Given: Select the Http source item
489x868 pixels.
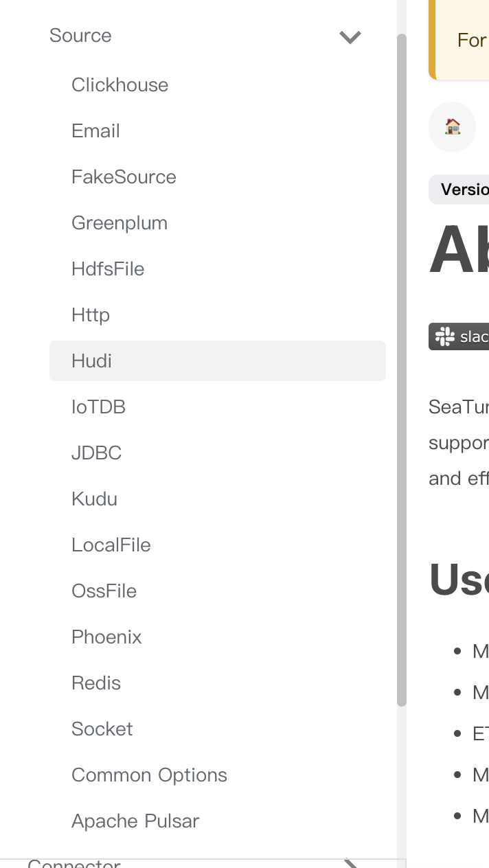Looking at the screenshot, I should pyautogui.click(x=90, y=315).
